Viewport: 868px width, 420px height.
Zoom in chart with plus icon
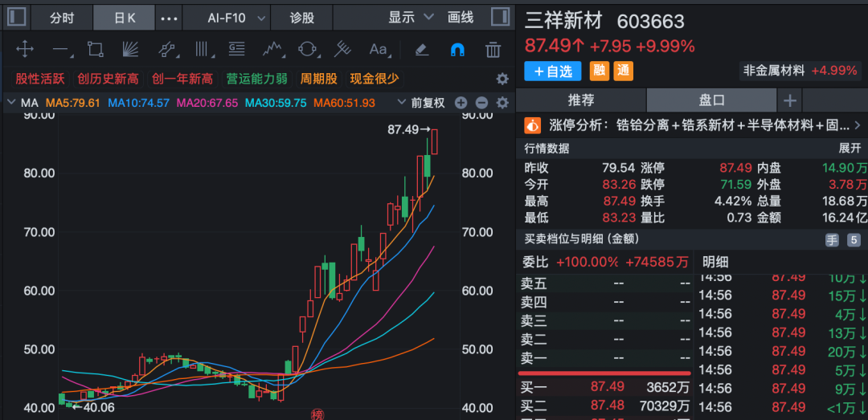(461, 102)
